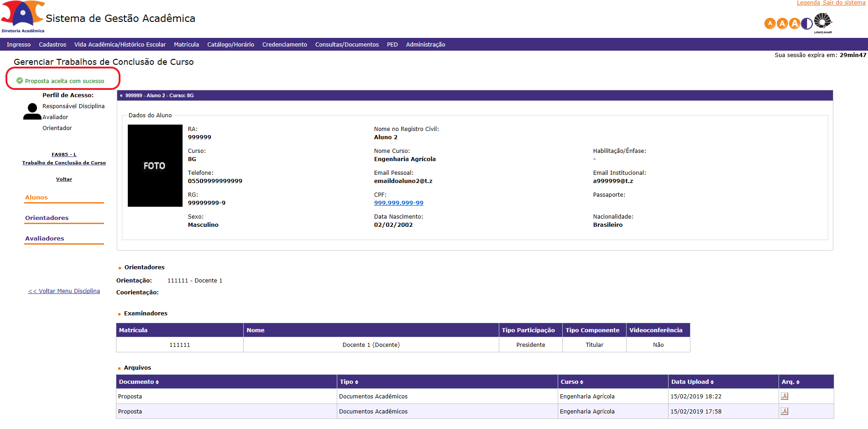Set the largest font size A icon

click(x=795, y=23)
